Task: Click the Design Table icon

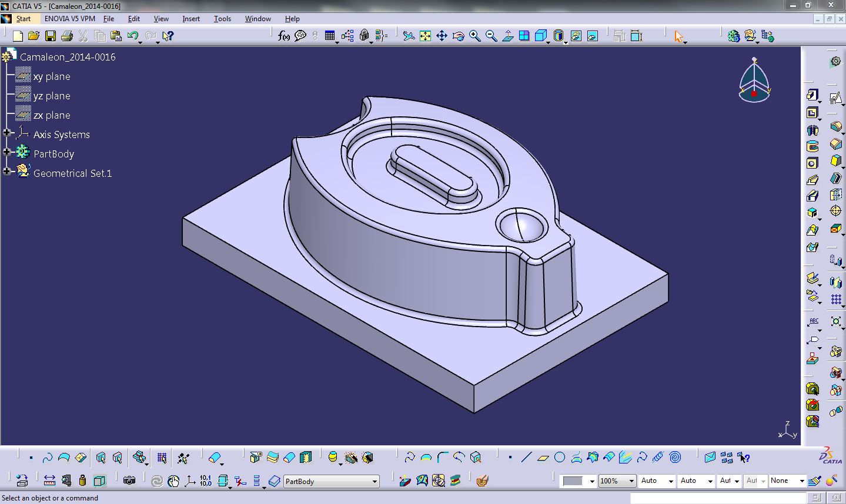Action: (x=329, y=36)
